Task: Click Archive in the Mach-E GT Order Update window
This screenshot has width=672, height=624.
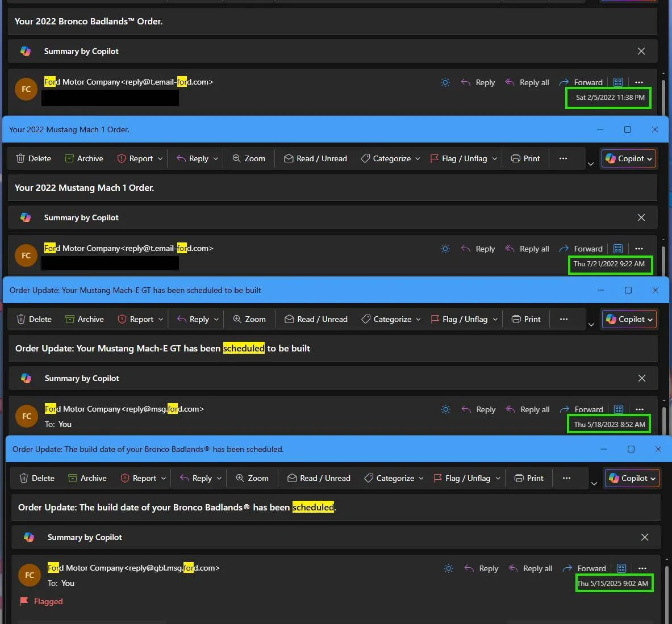Action: tap(85, 319)
